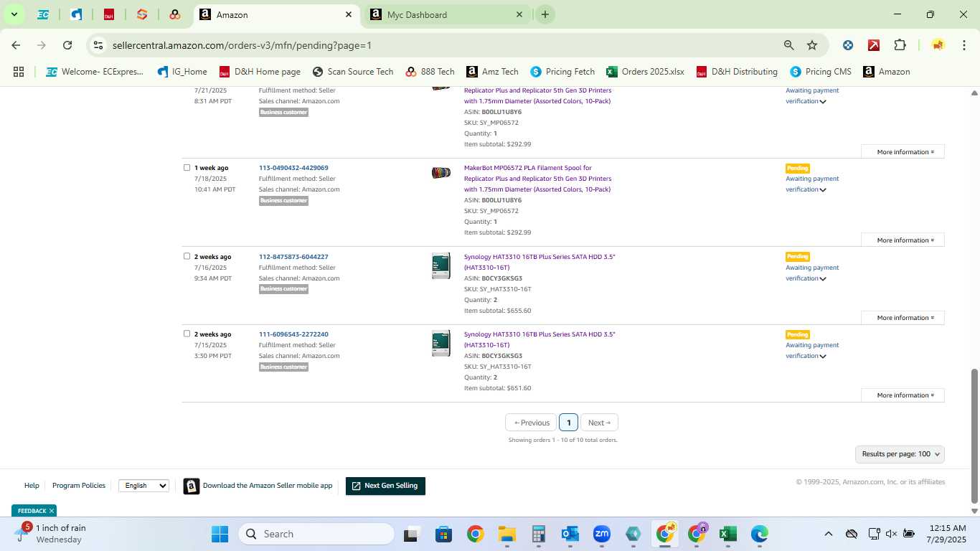Check the box for order 113-0490432-4429069

pos(187,168)
